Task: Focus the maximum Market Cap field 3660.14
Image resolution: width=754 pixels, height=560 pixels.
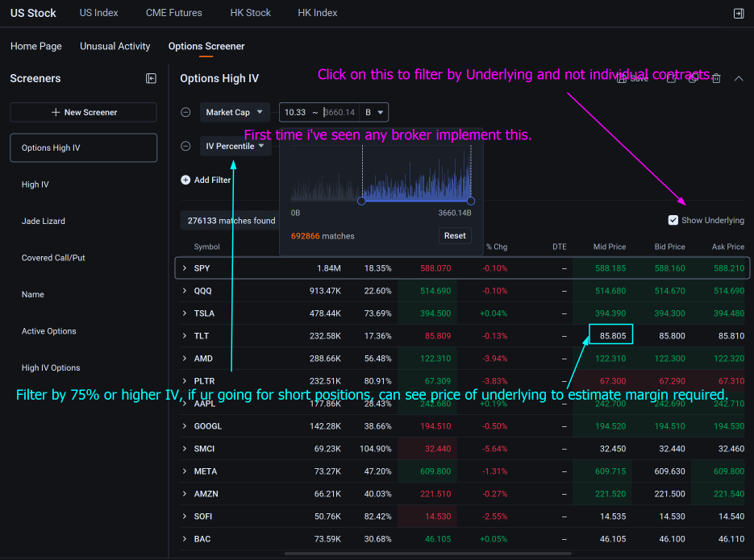Action: pyautogui.click(x=340, y=112)
